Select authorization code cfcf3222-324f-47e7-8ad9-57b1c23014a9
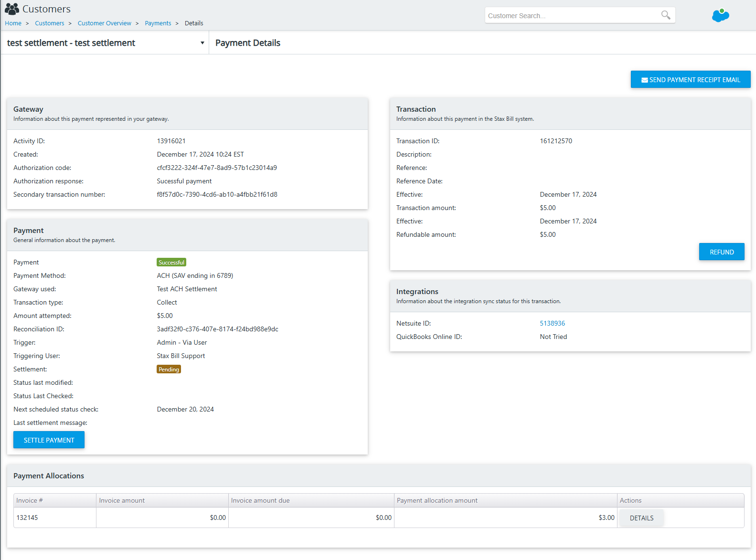 (x=217, y=168)
